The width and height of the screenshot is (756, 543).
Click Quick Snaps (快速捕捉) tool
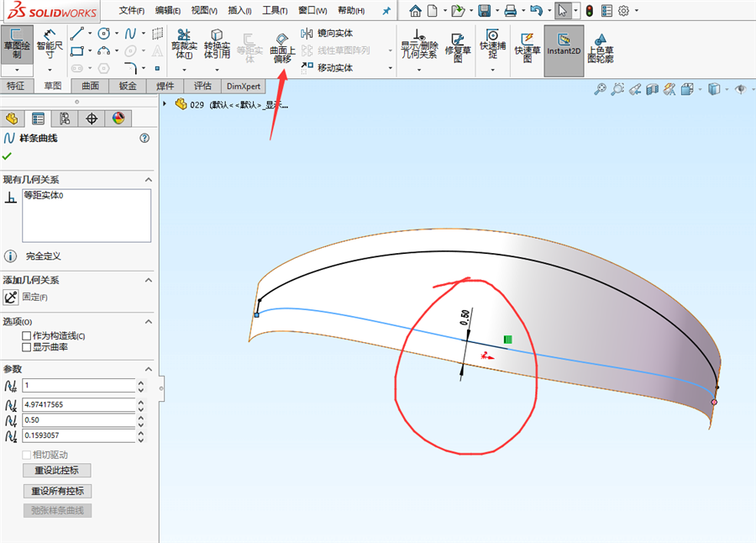point(492,45)
